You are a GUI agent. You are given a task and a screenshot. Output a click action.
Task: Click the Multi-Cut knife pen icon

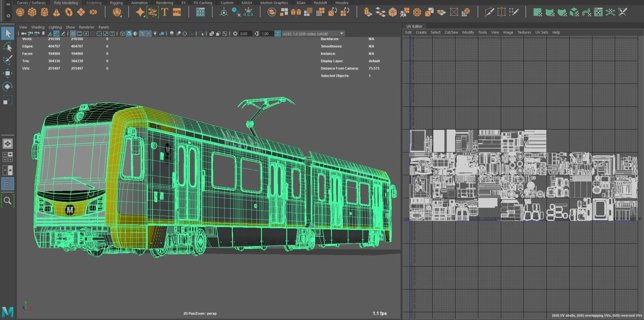(489, 12)
